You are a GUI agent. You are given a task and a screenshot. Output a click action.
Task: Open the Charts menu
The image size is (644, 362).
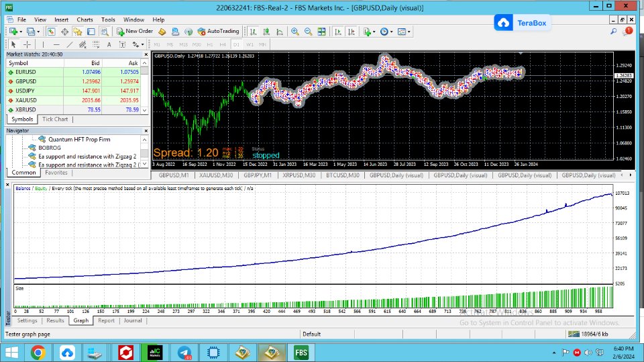point(85,19)
